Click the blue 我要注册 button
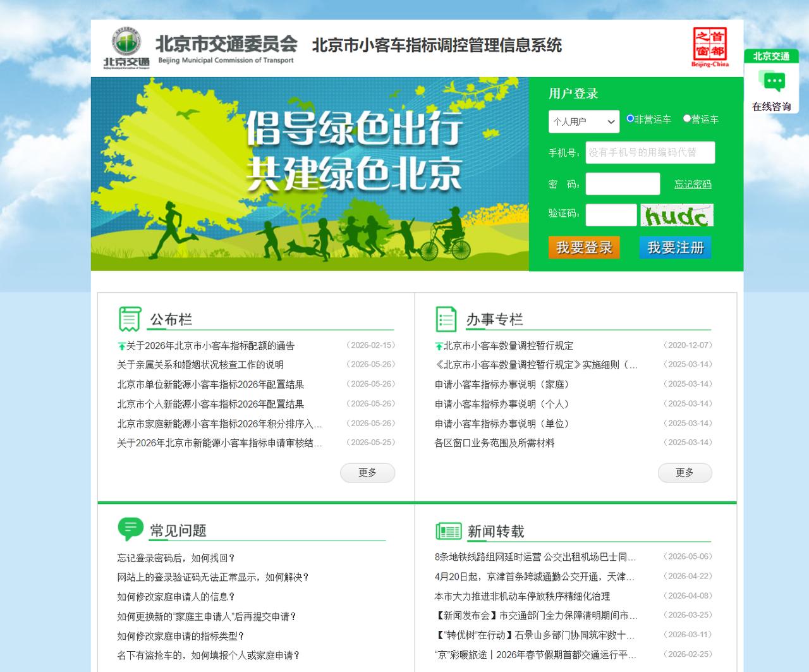 (x=676, y=247)
